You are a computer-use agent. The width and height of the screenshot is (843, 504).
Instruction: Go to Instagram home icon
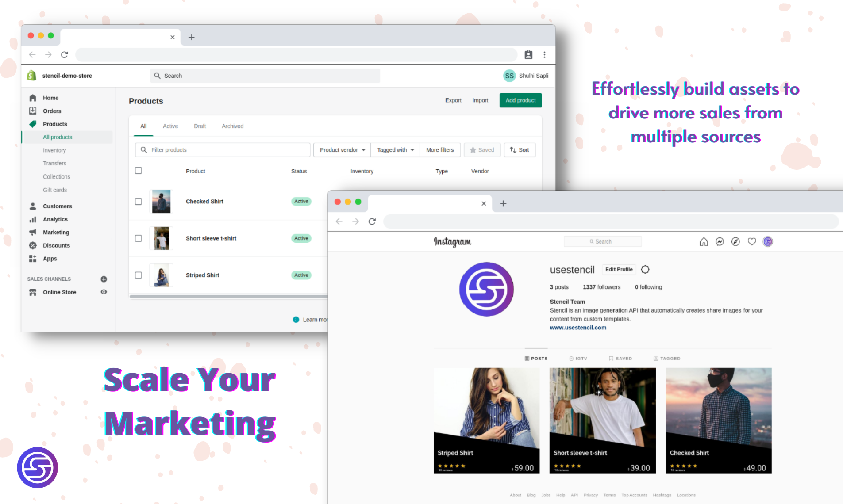(704, 241)
